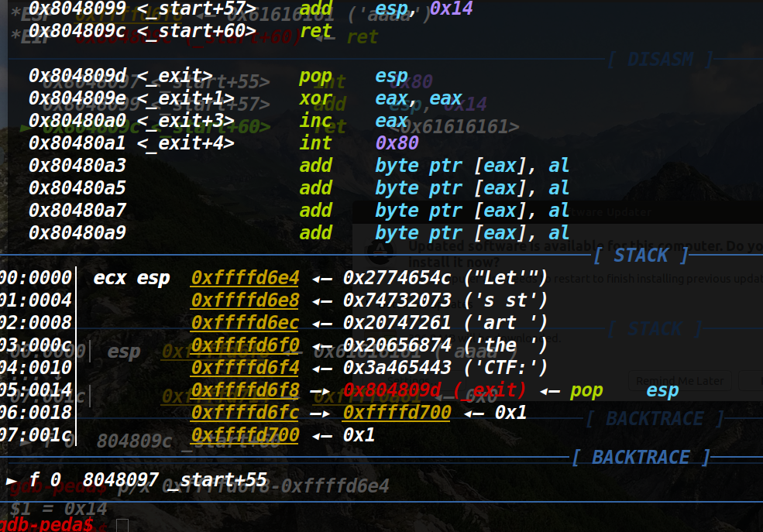Select the underlined 0xffffd6f8 stack entry
Screen dimensions: 763x532
point(245,390)
